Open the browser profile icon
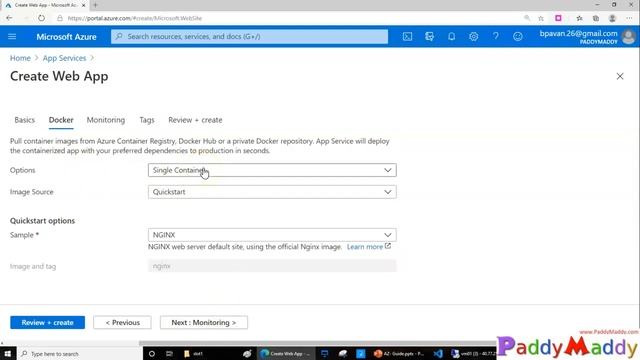 [612, 18]
